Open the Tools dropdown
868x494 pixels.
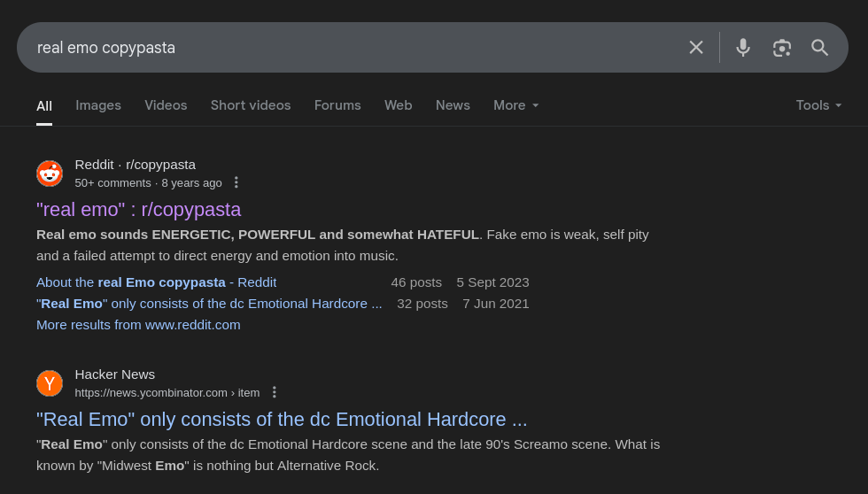tap(818, 105)
